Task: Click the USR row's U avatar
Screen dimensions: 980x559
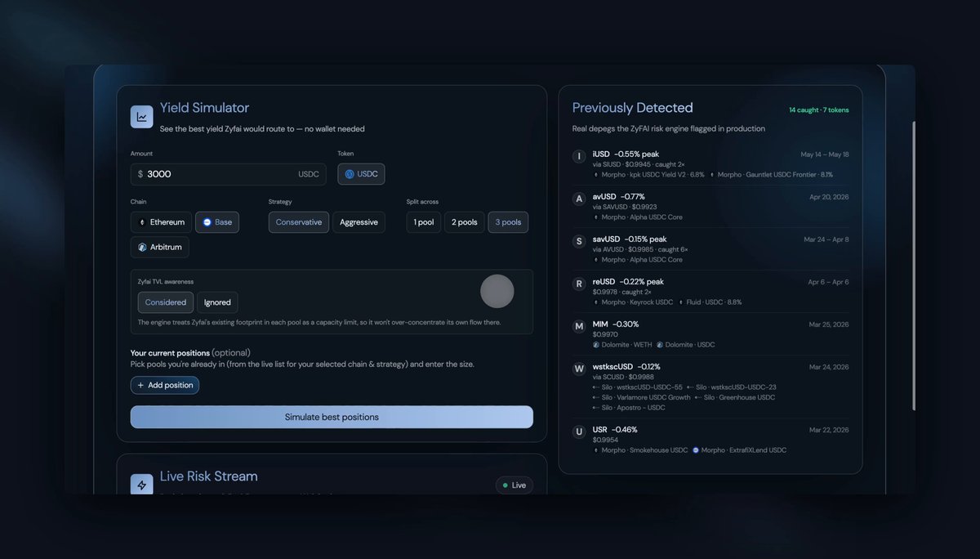Action: pyautogui.click(x=579, y=432)
